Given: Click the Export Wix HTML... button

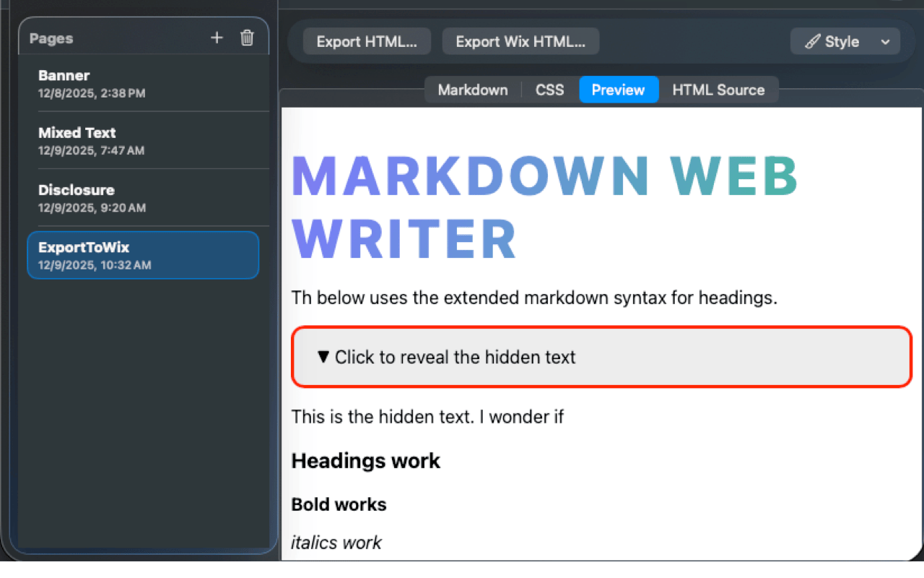Looking at the screenshot, I should tap(520, 41).
